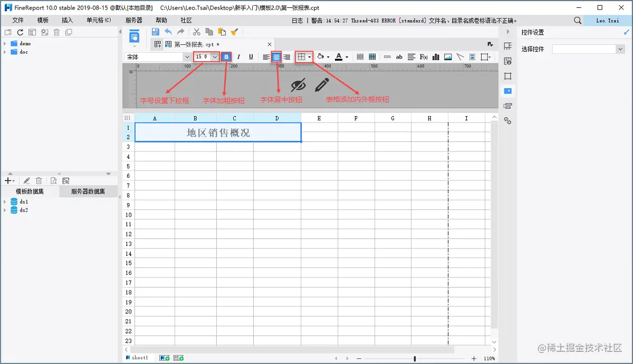Open hyperlink panel icon in right sidebar
633x364 pixels.
[x=508, y=121]
